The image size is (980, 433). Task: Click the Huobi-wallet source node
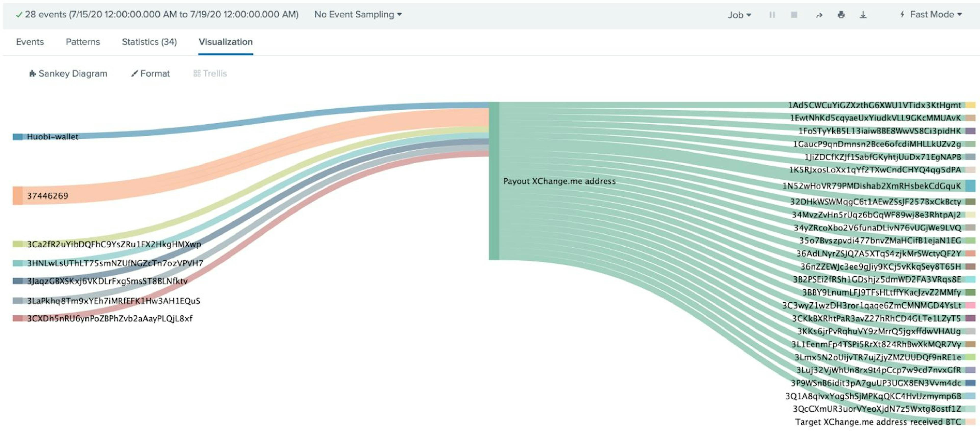coord(18,137)
